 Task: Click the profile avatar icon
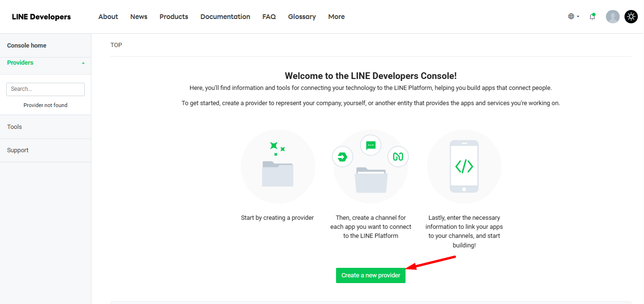(x=613, y=16)
